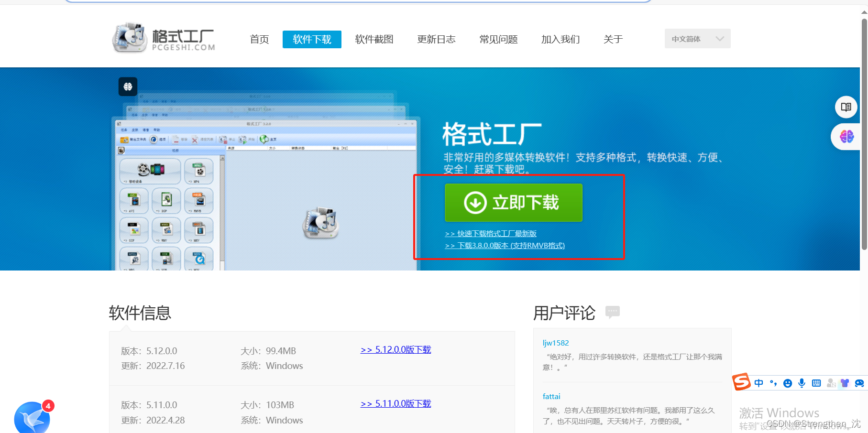
Task: Click the Sogou S logo on input toolbar
Action: pos(741,382)
